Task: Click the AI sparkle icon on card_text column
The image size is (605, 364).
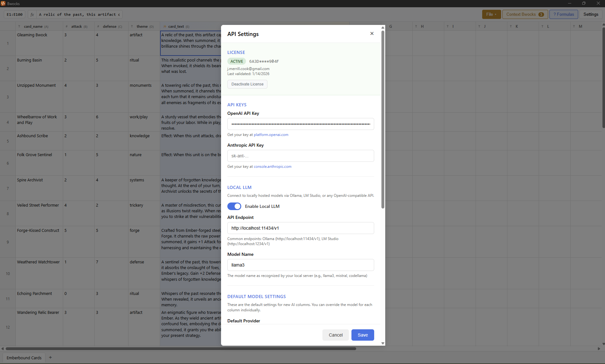Action: click(165, 26)
